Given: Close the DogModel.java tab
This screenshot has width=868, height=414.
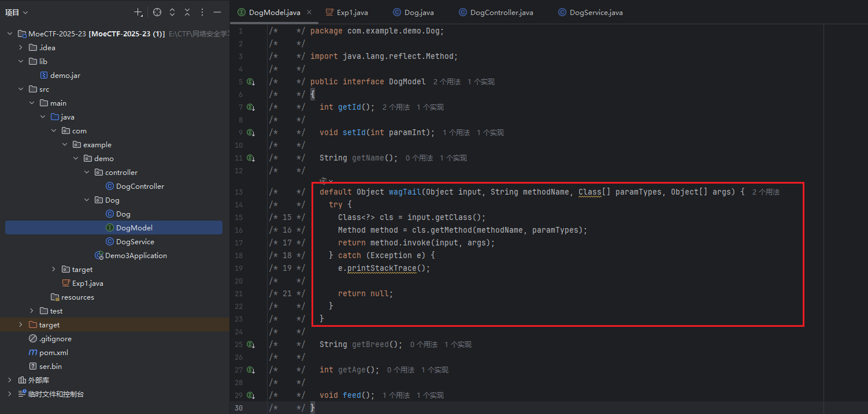Looking at the screenshot, I should pos(309,12).
